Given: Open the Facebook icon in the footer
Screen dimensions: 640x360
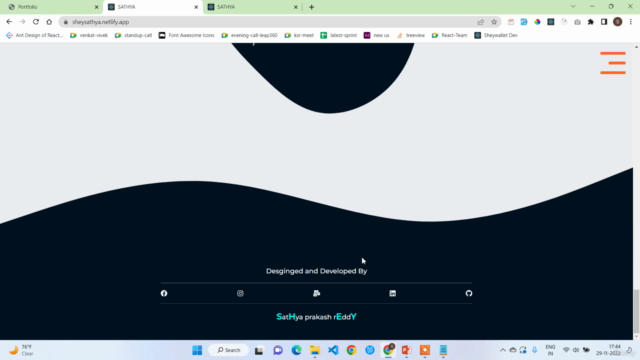Looking at the screenshot, I should click(164, 293).
